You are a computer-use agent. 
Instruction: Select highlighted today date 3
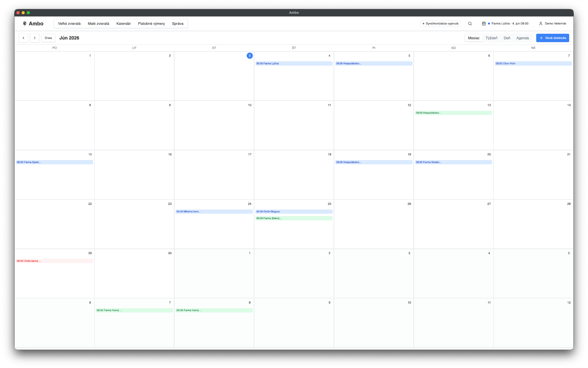pyautogui.click(x=249, y=56)
